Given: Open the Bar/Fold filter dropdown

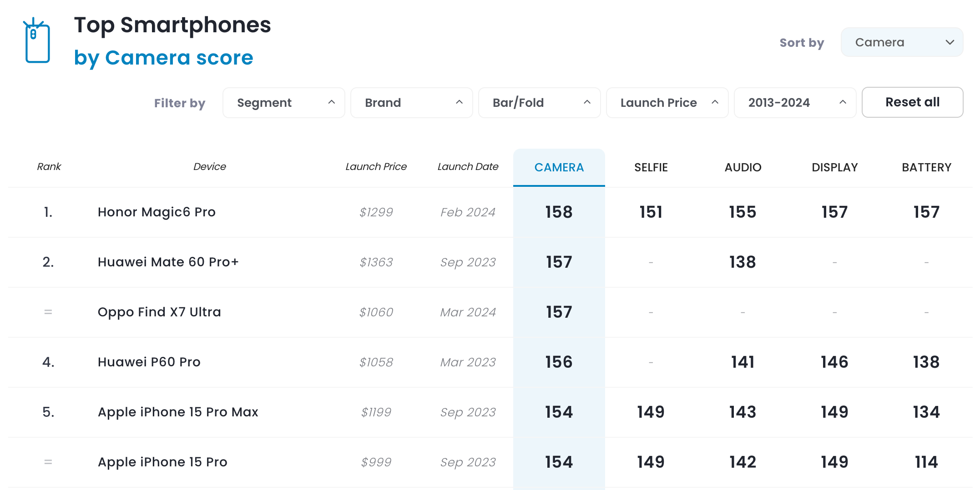Looking at the screenshot, I should 540,103.
